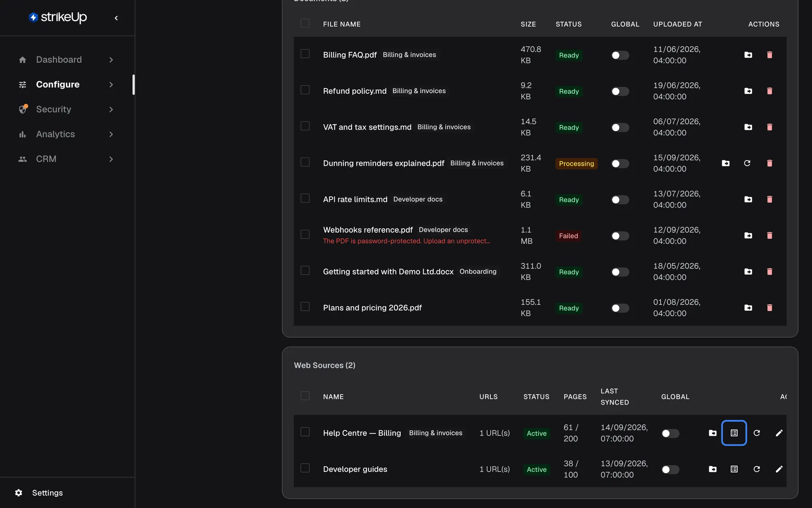Viewport: 812px width, 508px height.
Task: Expand the CRM menu chevron
Action: pos(111,159)
